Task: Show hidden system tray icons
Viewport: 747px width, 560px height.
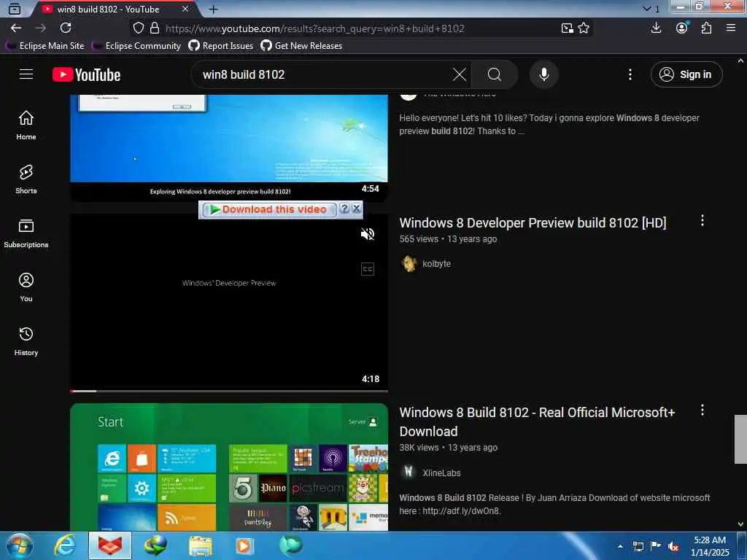Action: click(620, 546)
